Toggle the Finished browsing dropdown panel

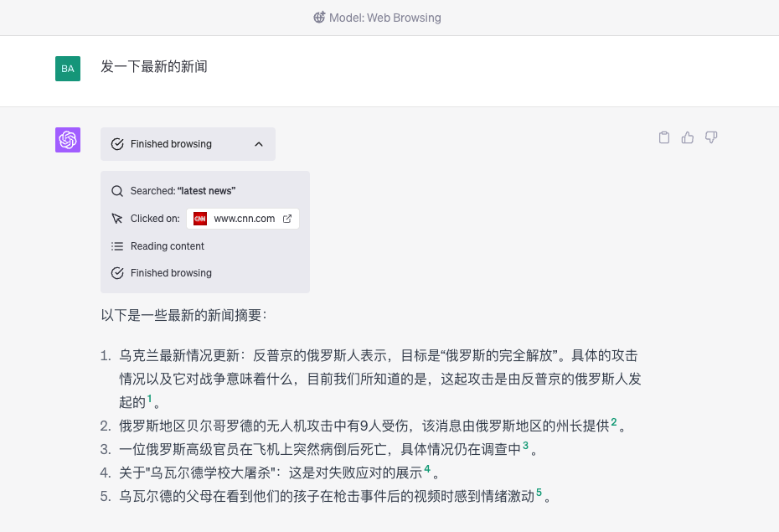pyautogui.click(x=188, y=144)
